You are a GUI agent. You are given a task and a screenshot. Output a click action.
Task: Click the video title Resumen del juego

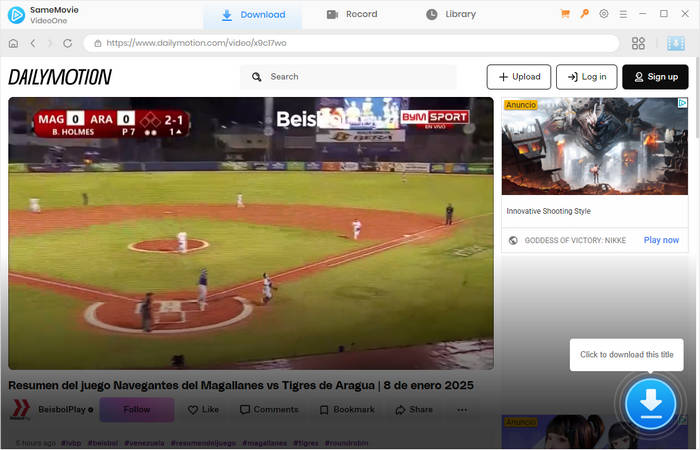pyautogui.click(x=241, y=385)
